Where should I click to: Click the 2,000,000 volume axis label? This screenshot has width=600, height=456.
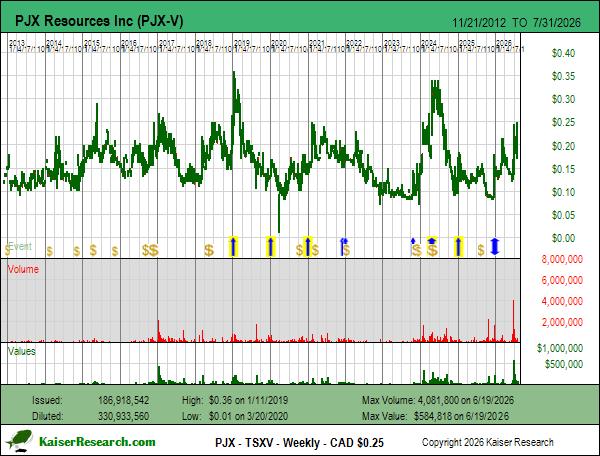562,322
